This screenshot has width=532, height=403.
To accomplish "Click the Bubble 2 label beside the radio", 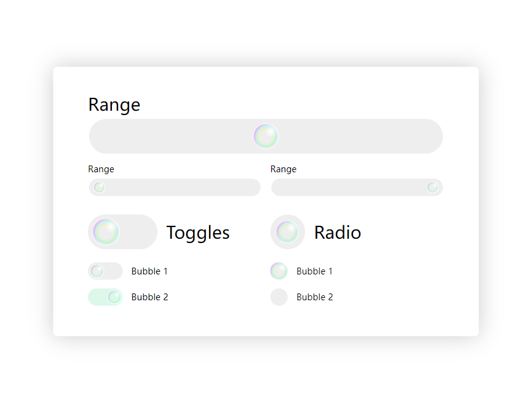I will tap(314, 297).
